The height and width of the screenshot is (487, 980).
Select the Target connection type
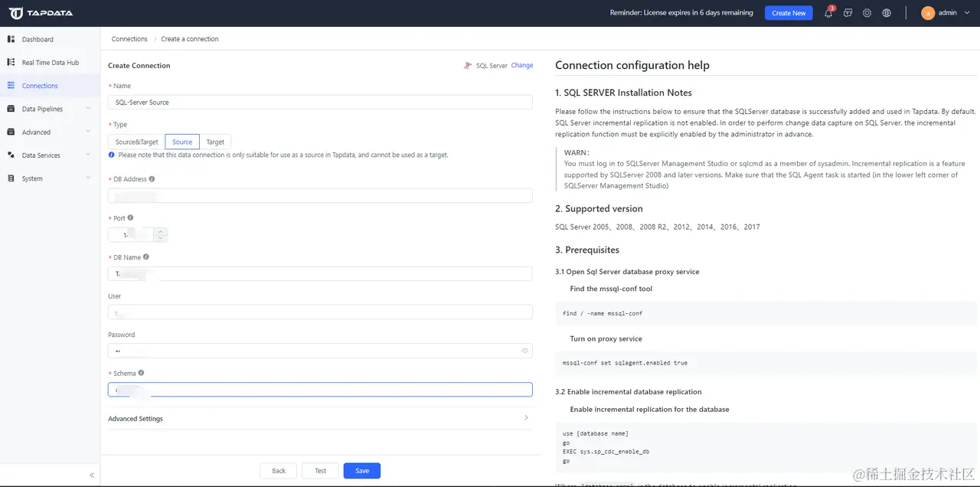(215, 142)
